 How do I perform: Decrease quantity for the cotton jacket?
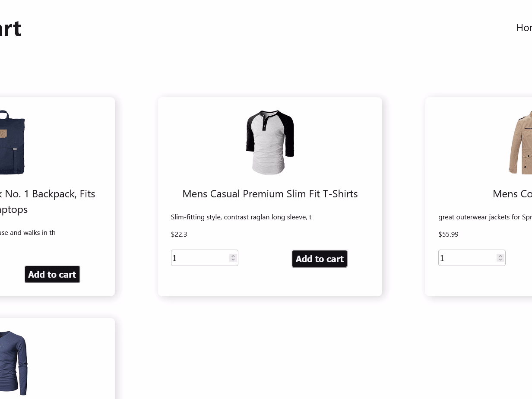tap(500, 260)
